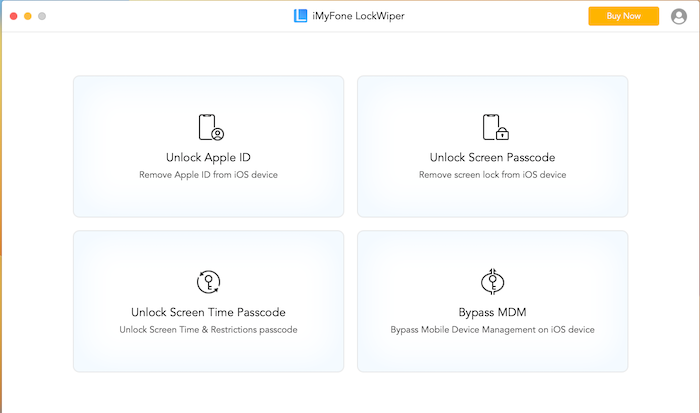Select the Unlock Screen Passcode heading
Image resolution: width=700 pixels, height=413 pixels.
(492, 158)
